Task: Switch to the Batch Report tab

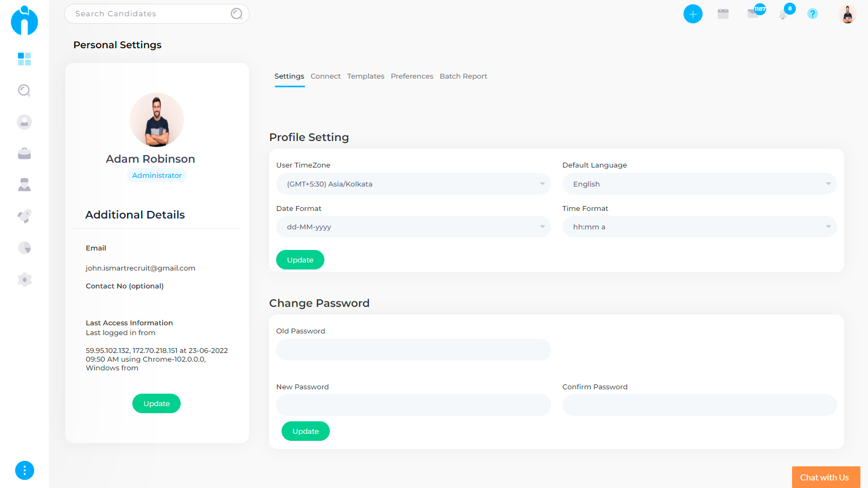Action: (463, 76)
